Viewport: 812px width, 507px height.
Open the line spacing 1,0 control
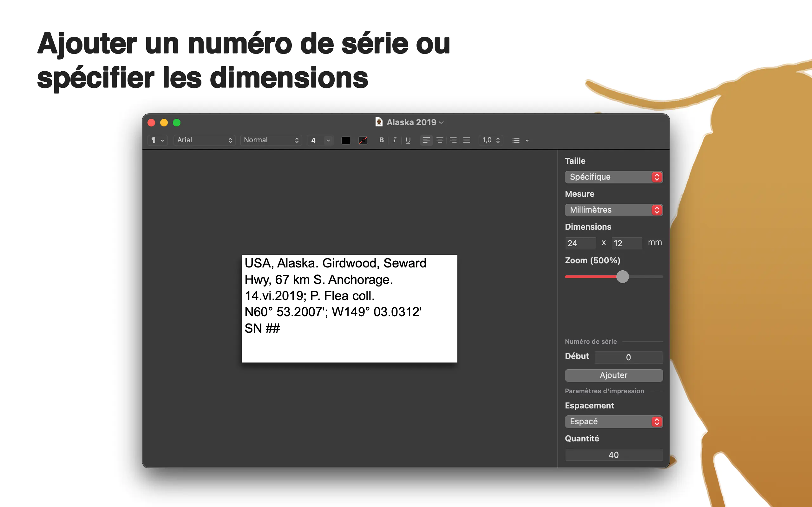click(490, 140)
